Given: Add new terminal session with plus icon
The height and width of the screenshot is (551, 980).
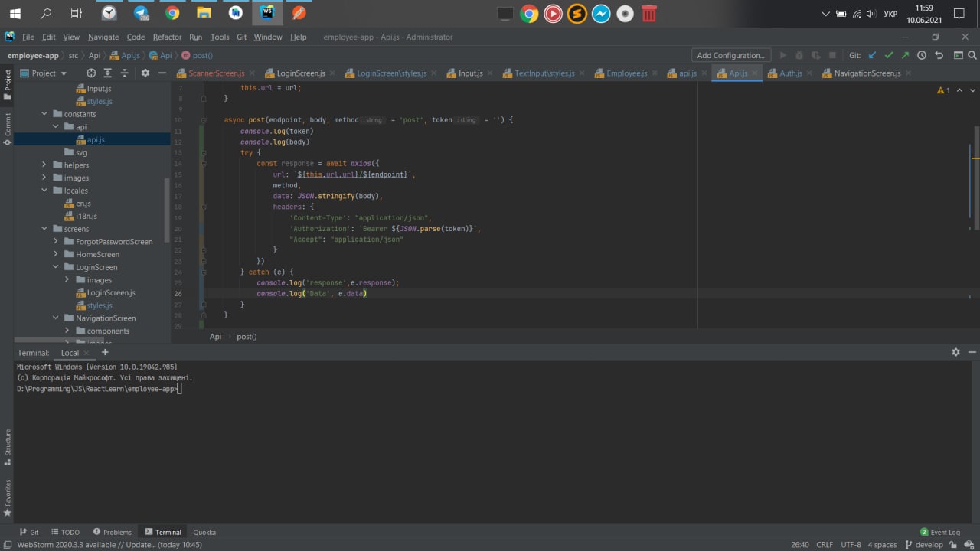Looking at the screenshot, I should point(105,352).
